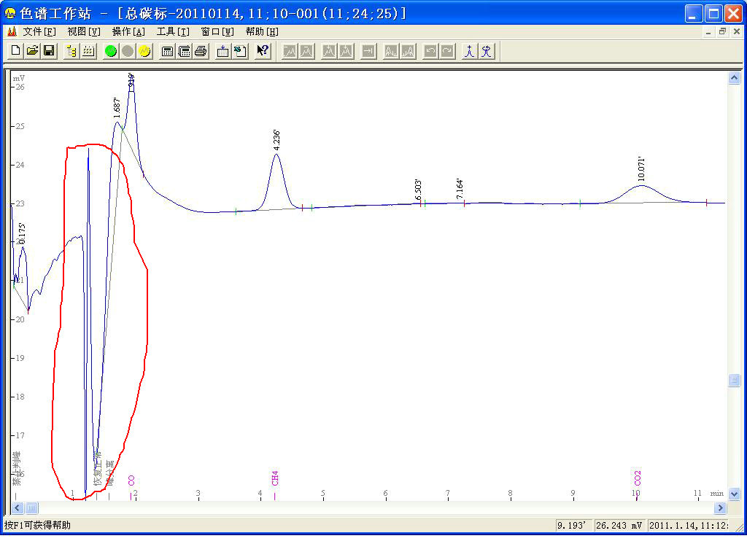Click the date 2011.1.14 in status bar
The width and height of the screenshot is (747, 560).
(x=689, y=525)
